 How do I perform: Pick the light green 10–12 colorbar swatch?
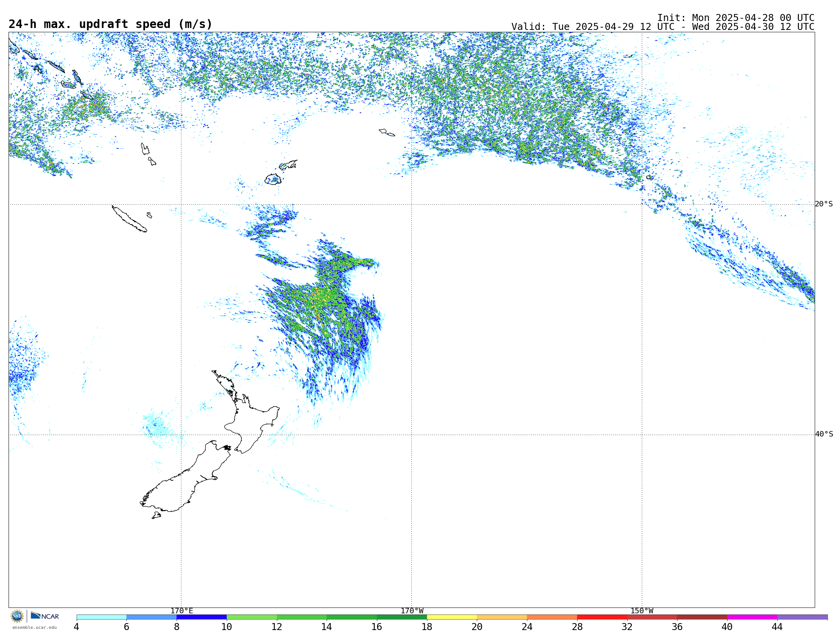coord(252,617)
